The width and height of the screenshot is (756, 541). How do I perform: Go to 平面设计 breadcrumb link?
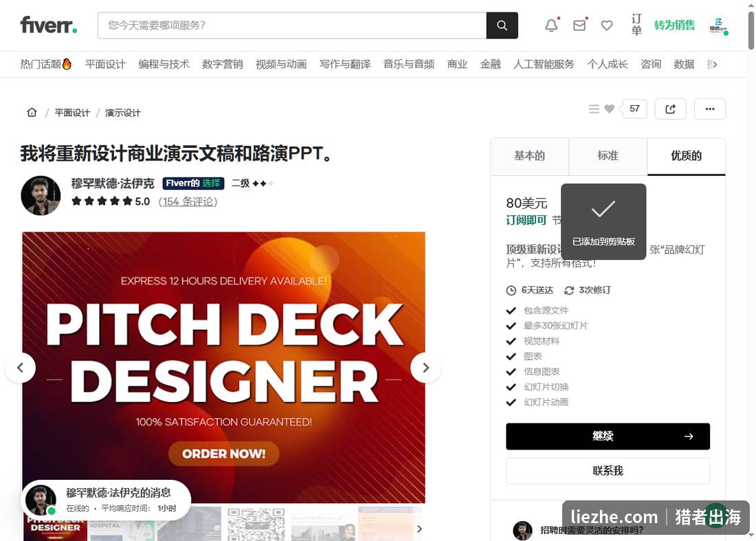tap(72, 113)
